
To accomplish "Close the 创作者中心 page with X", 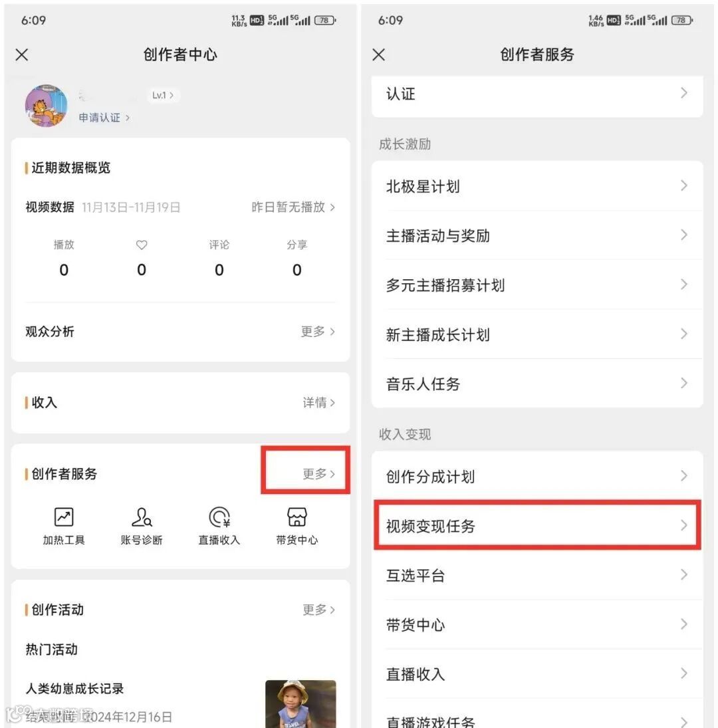I will tap(22, 55).
